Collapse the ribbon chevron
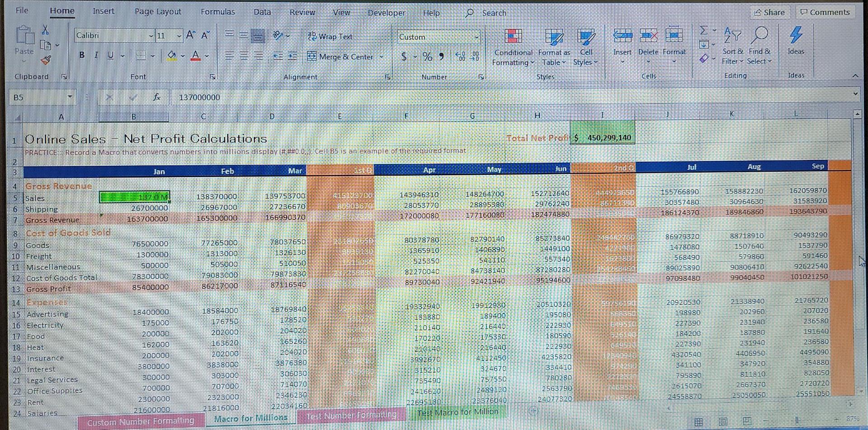 click(x=855, y=76)
